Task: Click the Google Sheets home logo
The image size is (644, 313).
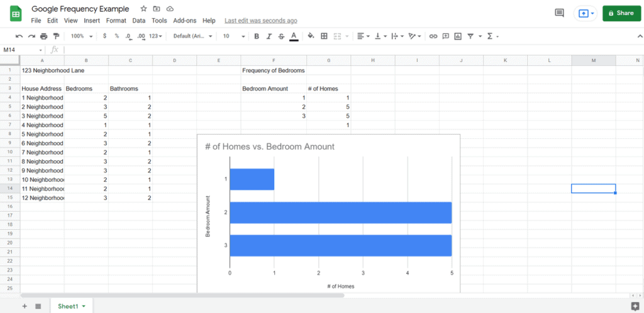Action: [x=16, y=14]
